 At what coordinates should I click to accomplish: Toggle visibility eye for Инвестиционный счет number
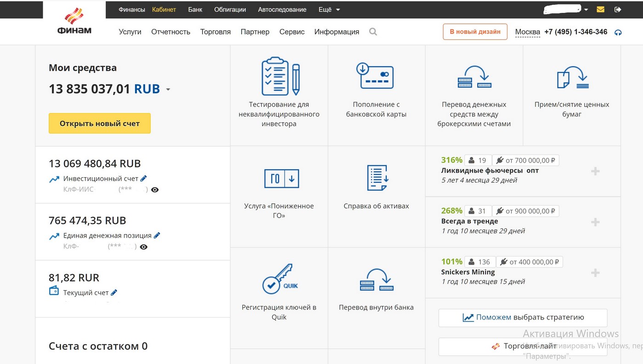[155, 190]
